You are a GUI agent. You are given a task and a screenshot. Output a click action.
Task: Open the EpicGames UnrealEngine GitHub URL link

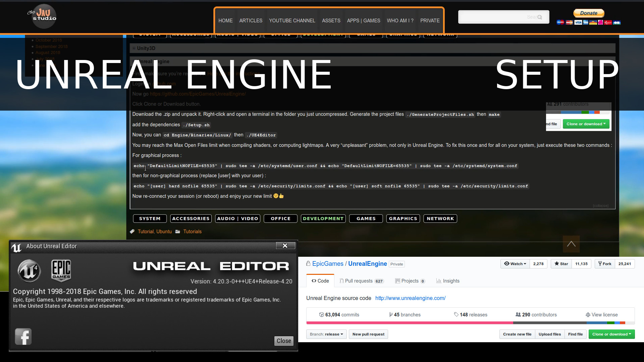click(x=198, y=94)
